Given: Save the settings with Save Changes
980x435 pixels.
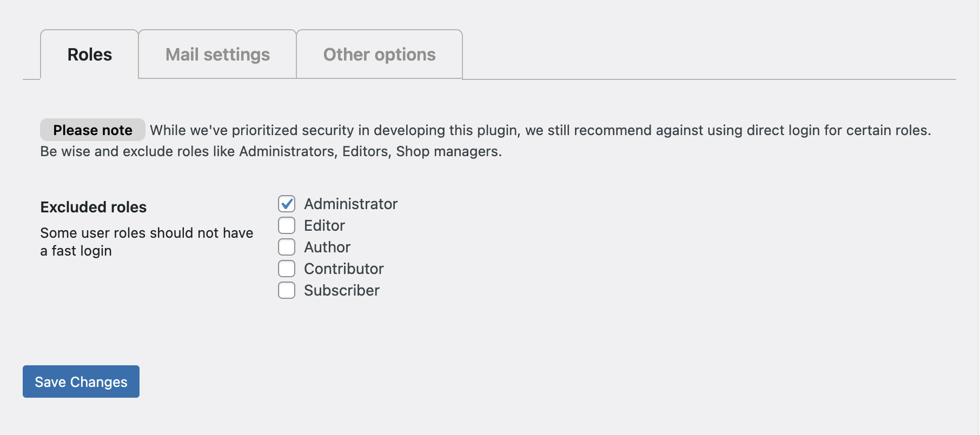Looking at the screenshot, I should click(x=81, y=382).
